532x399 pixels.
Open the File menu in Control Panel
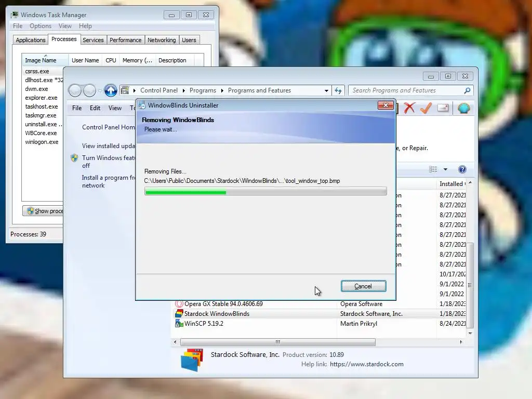77,108
